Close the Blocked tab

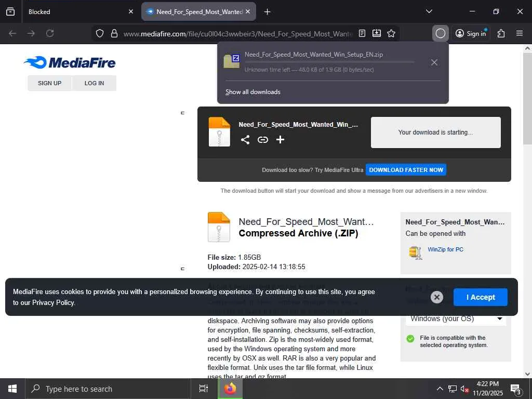click(131, 11)
